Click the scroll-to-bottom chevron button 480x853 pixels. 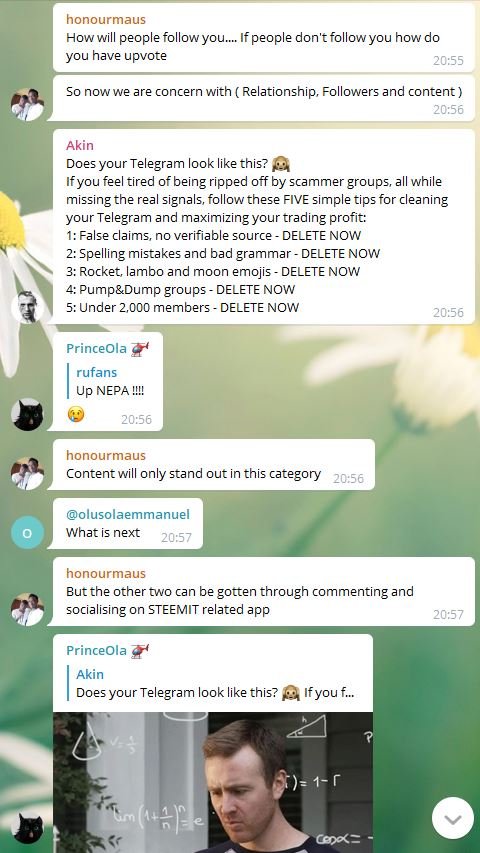click(x=453, y=818)
